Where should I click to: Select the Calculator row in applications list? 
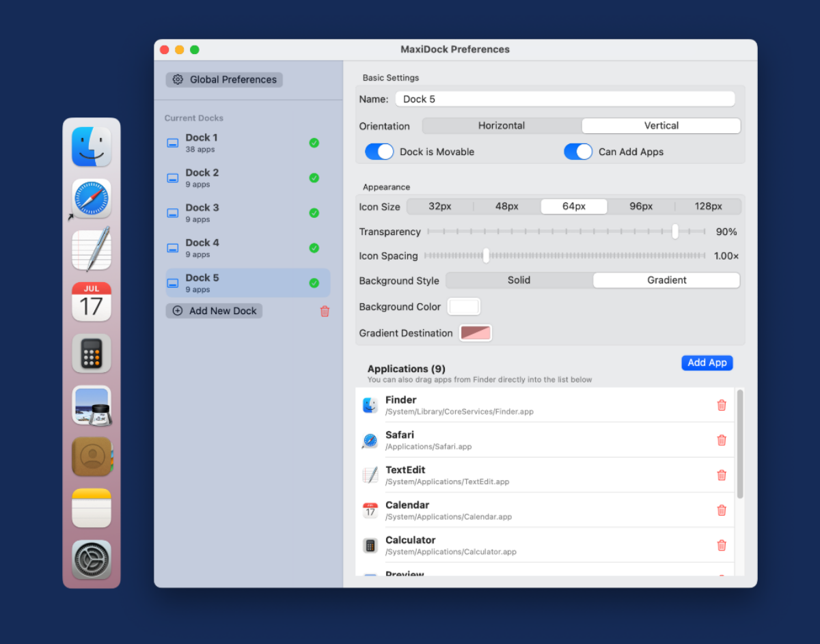point(545,545)
